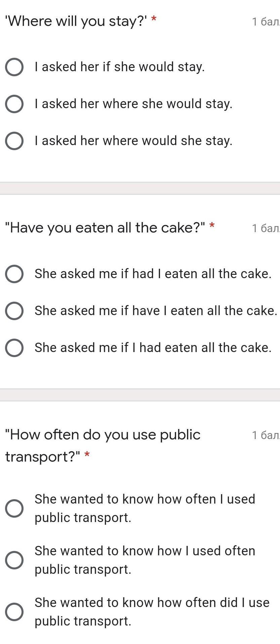Image resolution: width=280 pixels, height=644 pixels.
Task: Mark radio for 'if I had eaten all the cake'
Action: tap(14, 348)
